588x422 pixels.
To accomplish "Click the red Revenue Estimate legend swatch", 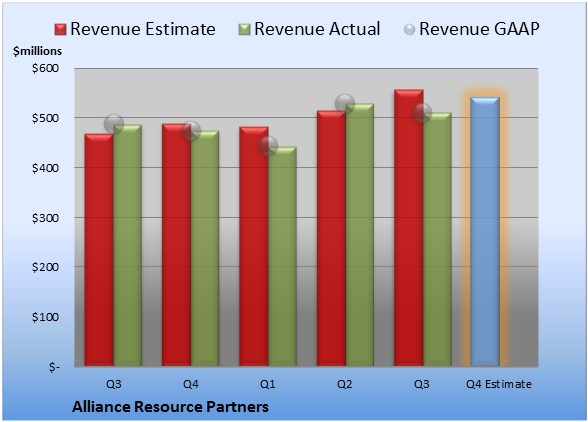I will [x=60, y=30].
